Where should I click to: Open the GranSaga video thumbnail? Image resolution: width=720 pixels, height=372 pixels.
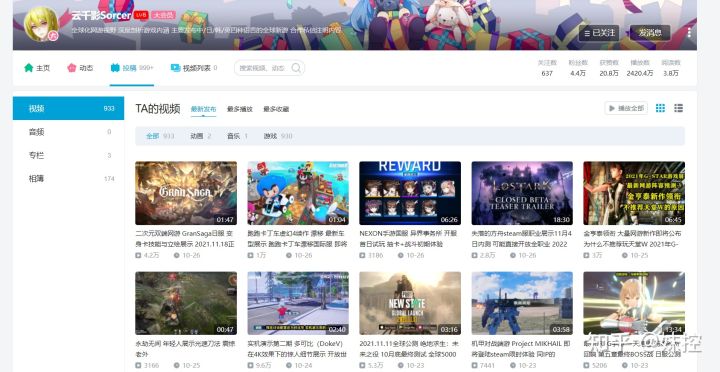(186, 193)
